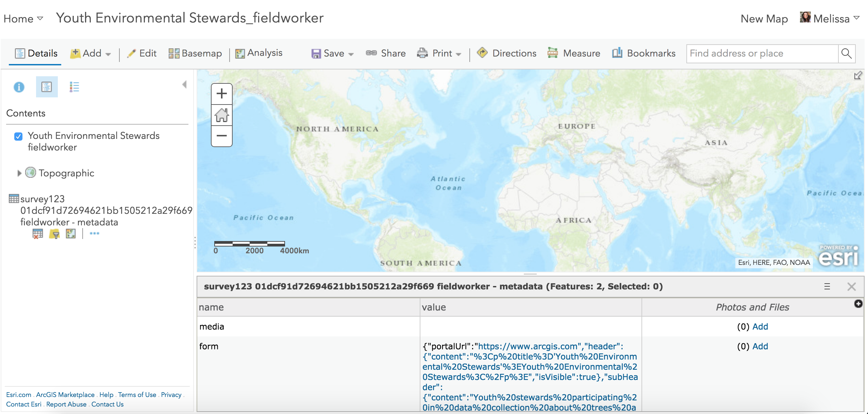
Task: Open the Save dropdown
Action: 333,53
